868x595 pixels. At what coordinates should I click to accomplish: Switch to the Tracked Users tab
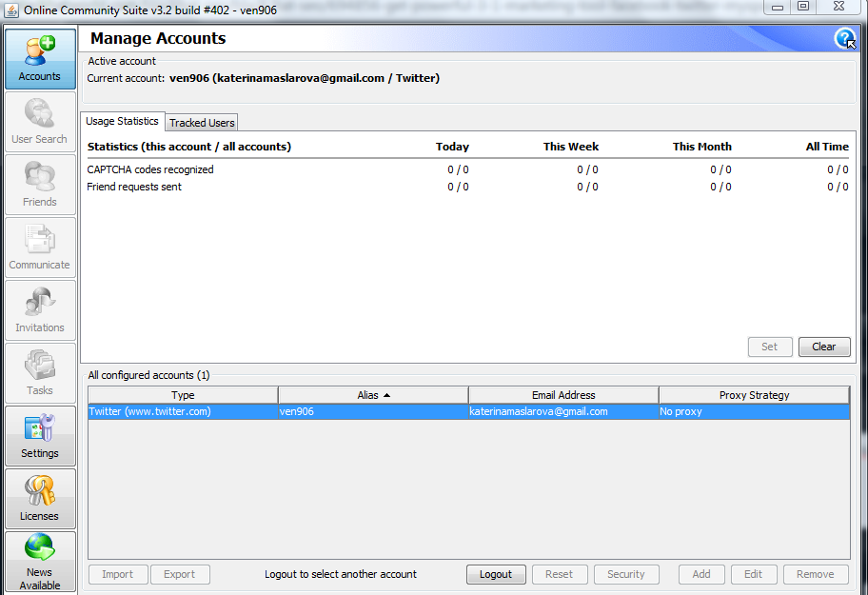202,122
